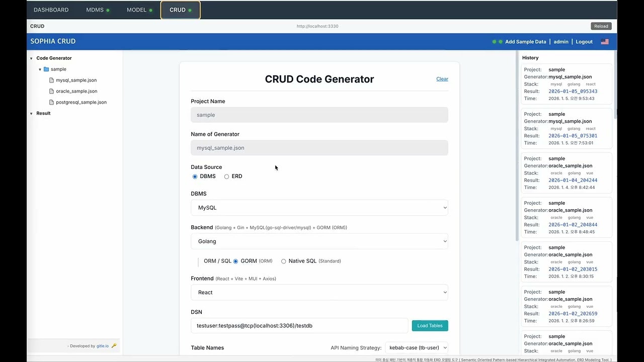Open the DBMS dropdown showing MySQL
644x362 pixels.
[x=319, y=208]
